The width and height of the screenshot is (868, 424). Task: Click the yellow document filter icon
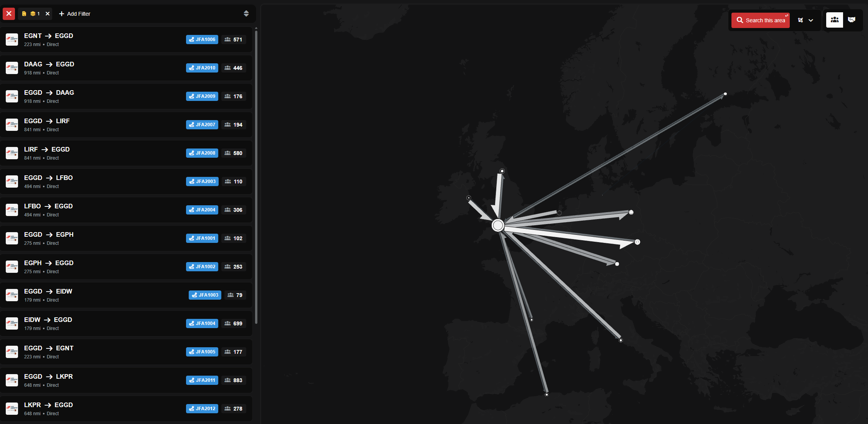pos(24,14)
